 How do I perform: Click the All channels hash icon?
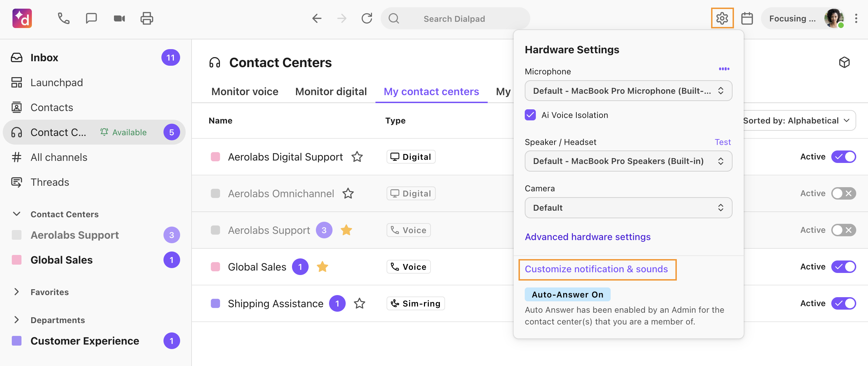tap(17, 157)
